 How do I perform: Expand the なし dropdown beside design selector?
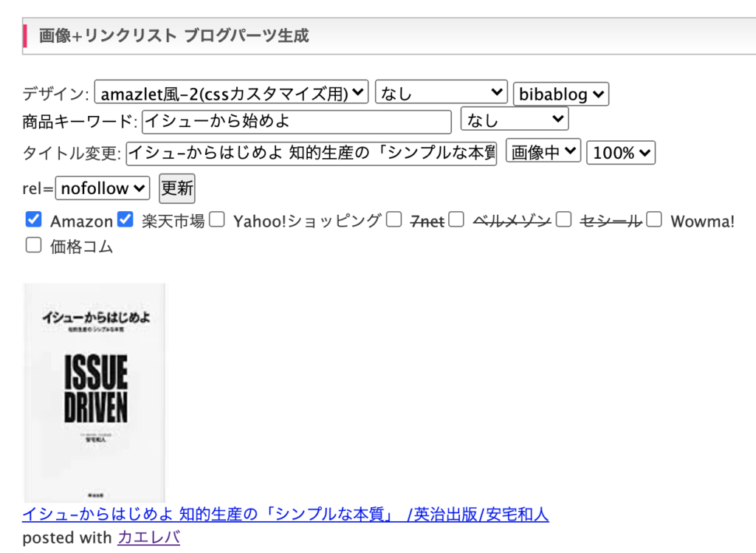[x=441, y=92]
